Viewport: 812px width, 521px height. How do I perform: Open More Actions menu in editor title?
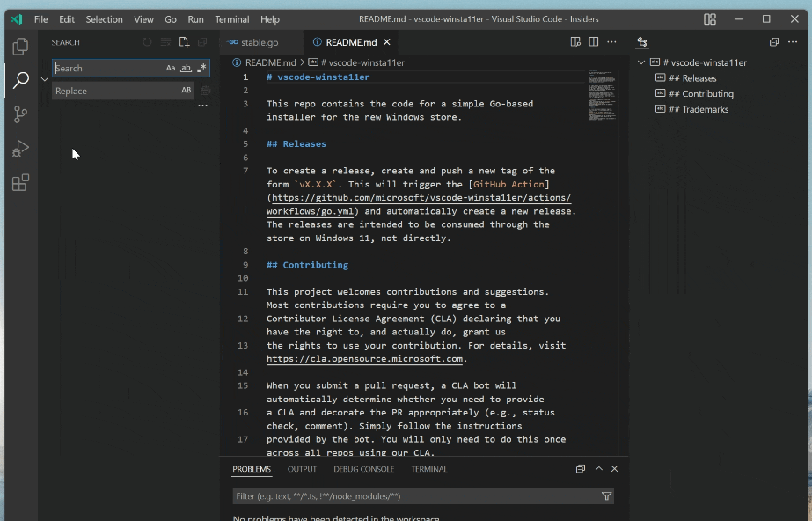pos(611,41)
